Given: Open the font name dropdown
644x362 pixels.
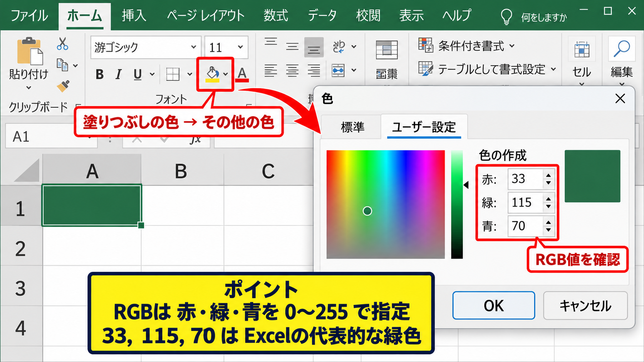Looking at the screenshot, I should click(x=193, y=47).
